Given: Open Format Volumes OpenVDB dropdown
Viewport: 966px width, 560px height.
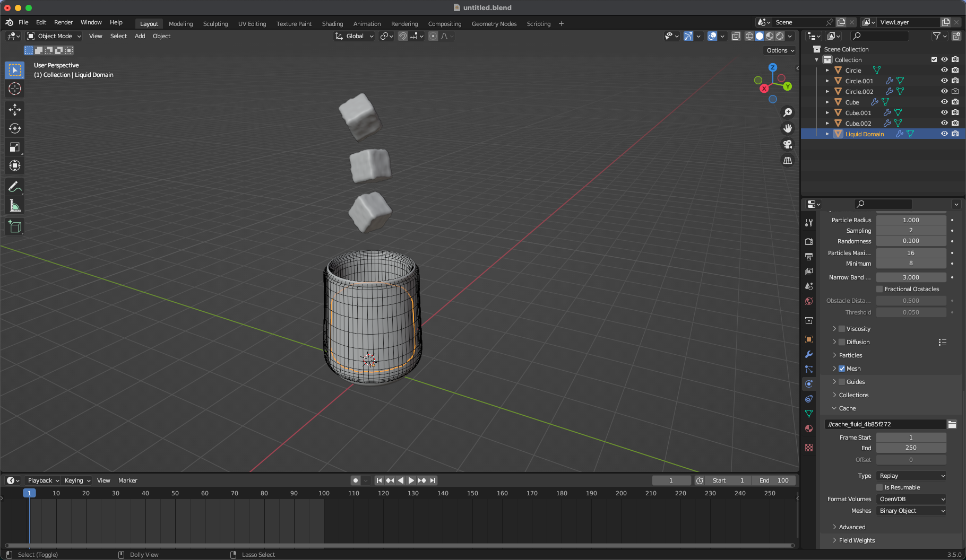Looking at the screenshot, I should pos(911,499).
